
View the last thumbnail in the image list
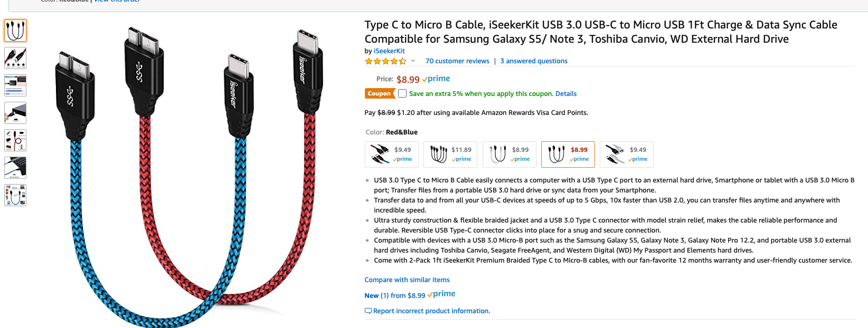pos(15,195)
